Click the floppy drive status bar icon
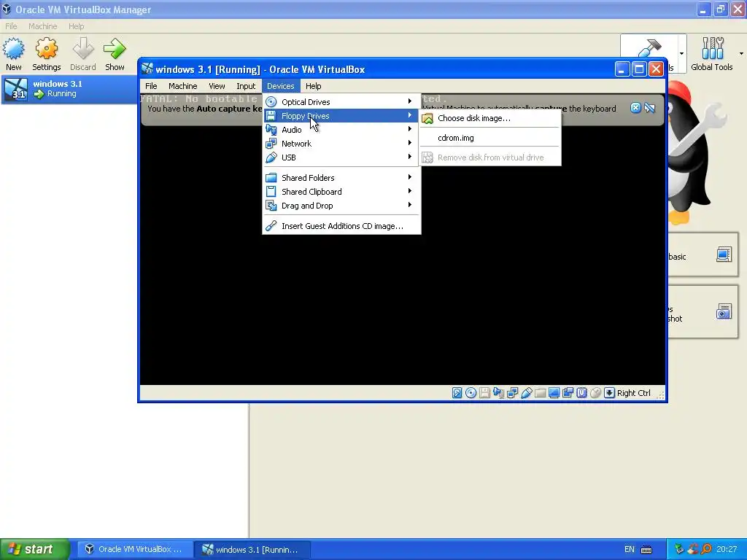The width and height of the screenshot is (747, 560). point(484,393)
